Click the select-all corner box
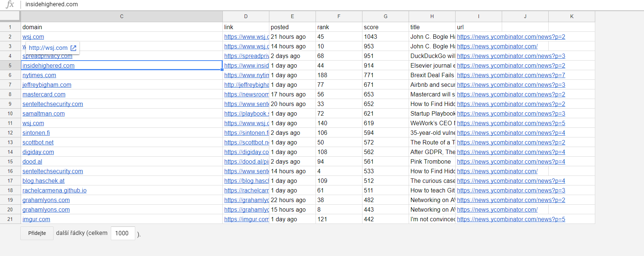Screen dimensions: 644x256 (x=10, y=16)
